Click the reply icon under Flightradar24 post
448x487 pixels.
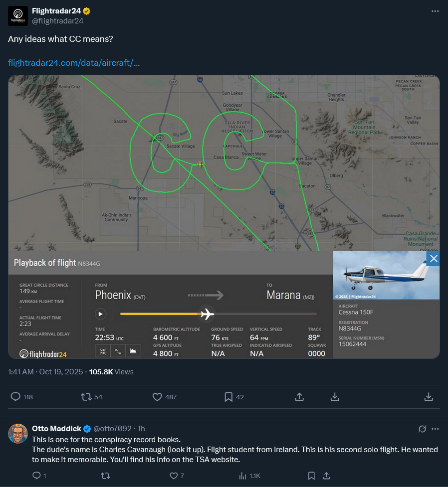pyautogui.click(x=16, y=397)
